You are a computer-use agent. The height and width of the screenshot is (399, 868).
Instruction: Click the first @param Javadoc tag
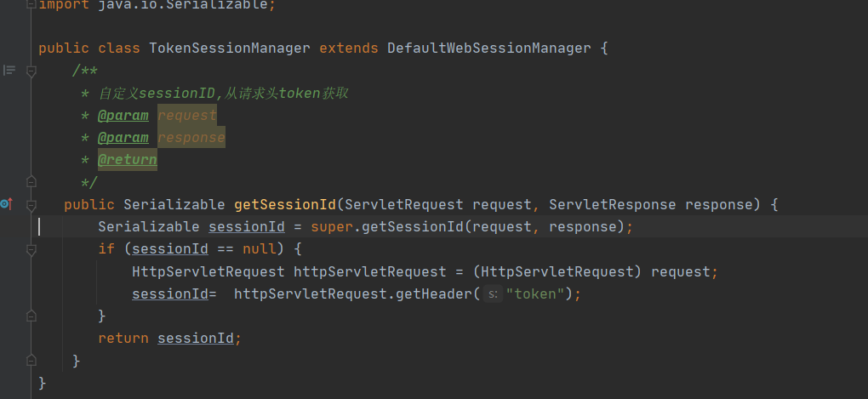pos(123,116)
